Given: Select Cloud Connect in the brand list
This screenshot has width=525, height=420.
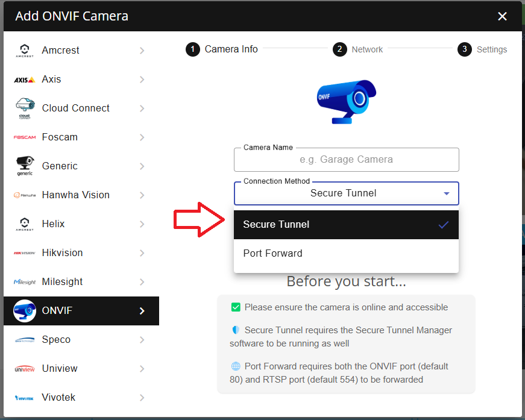Looking at the screenshot, I should point(81,108).
